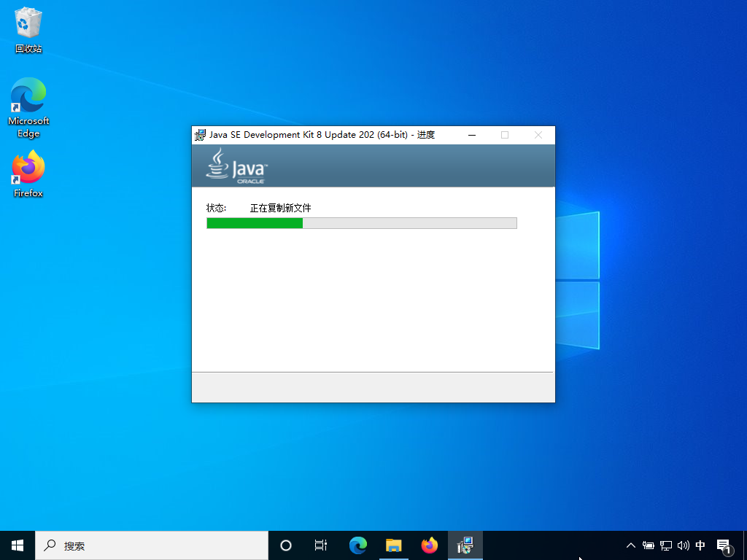The width and height of the screenshot is (747, 560).
Task: Open File Explorer from the taskbar
Action: pos(393,545)
